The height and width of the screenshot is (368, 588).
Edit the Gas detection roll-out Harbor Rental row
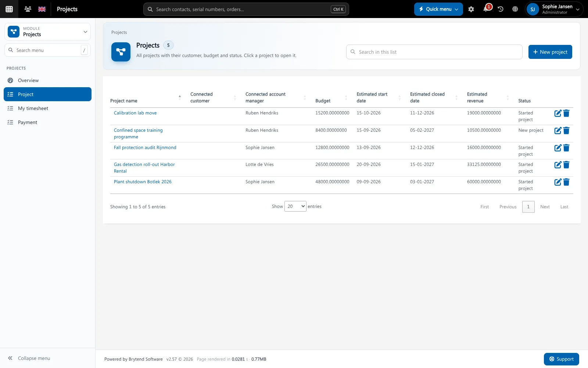558,165
